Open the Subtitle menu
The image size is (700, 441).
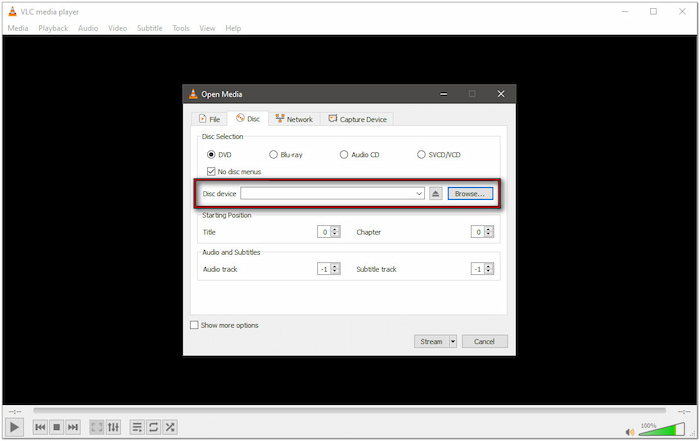click(x=150, y=28)
